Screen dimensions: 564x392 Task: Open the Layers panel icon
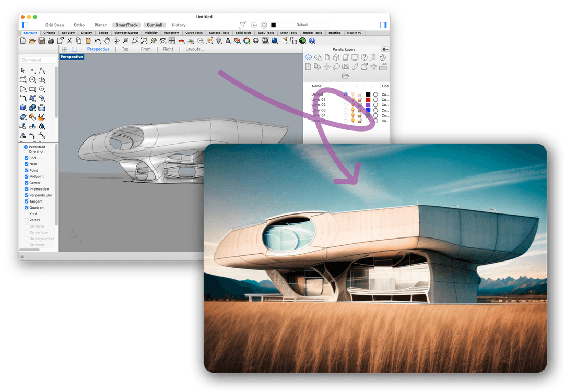click(x=308, y=57)
